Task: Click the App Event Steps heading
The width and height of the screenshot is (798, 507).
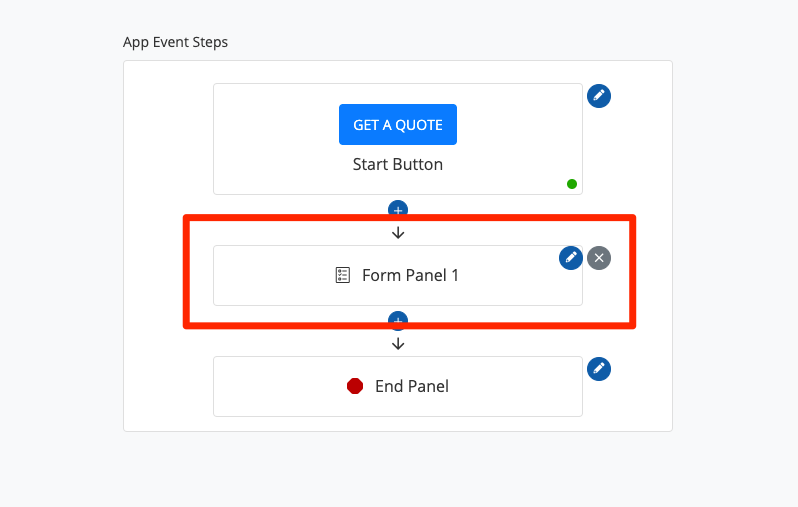Action: 176,42
